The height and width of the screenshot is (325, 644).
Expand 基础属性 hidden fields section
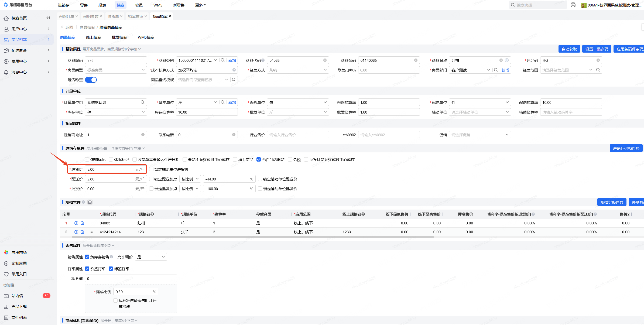tap(112, 49)
